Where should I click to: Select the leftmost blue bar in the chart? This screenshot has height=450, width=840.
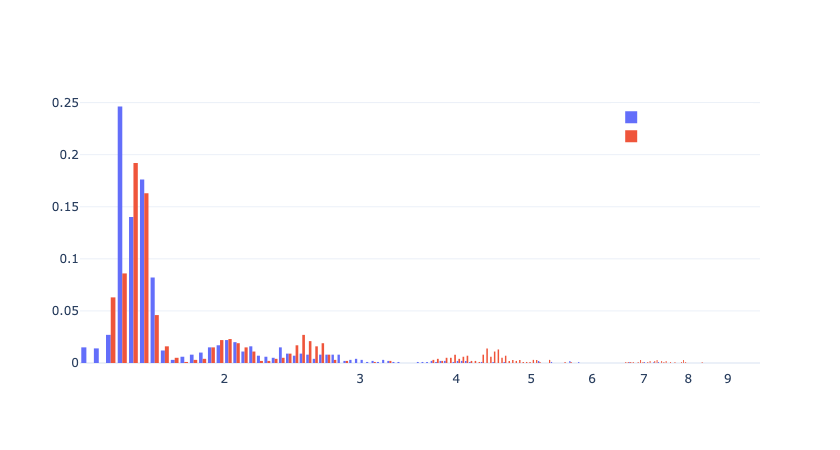coord(84,355)
